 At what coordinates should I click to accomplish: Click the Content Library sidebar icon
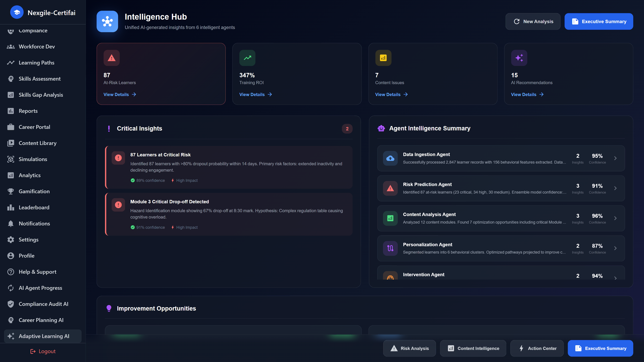coord(11,143)
